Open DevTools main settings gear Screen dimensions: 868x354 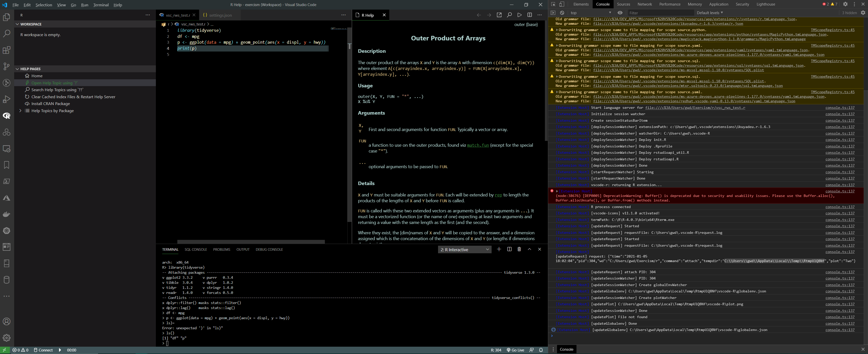(x=845, y=4)
